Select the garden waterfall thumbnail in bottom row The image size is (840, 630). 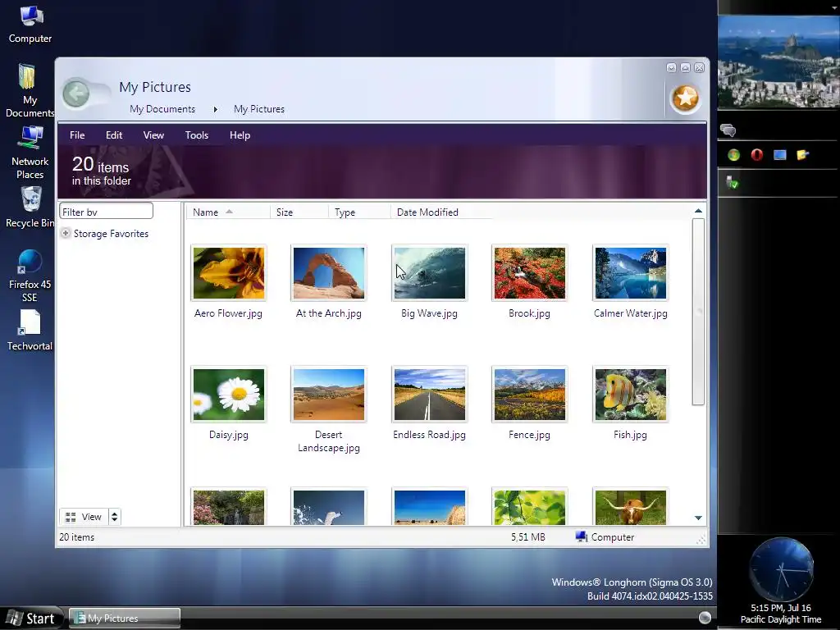229,507
